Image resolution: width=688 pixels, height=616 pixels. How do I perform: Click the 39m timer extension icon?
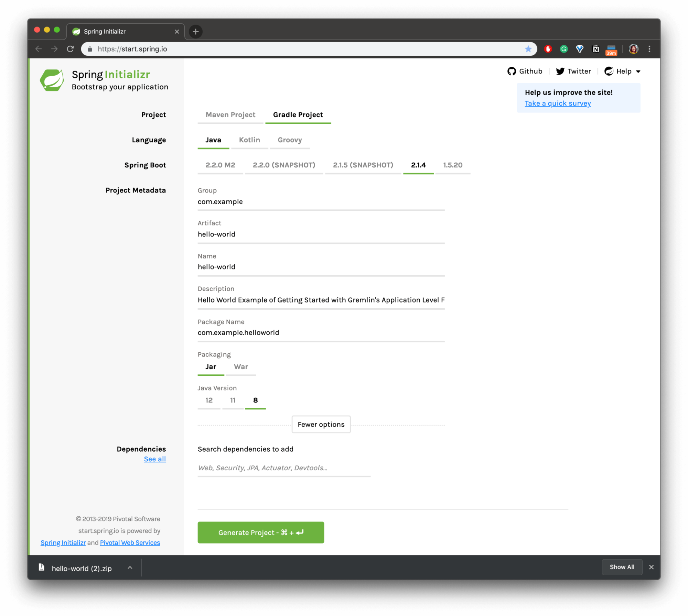(x=611, y=50)
